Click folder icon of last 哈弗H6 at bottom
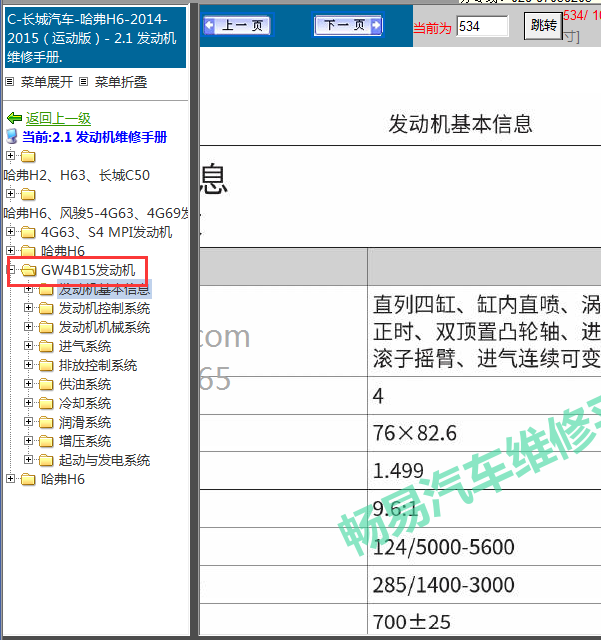Screen dimensions: 601x640 [28, 479]
